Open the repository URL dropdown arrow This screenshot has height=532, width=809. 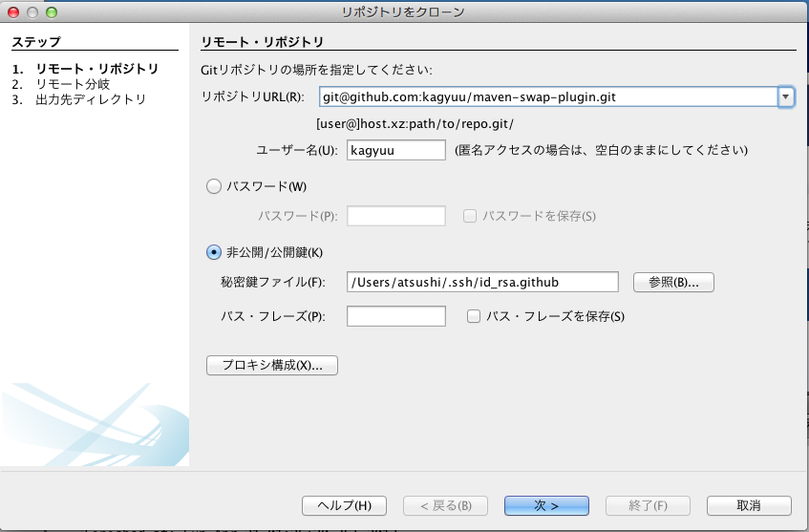click(x=785, y=96)
